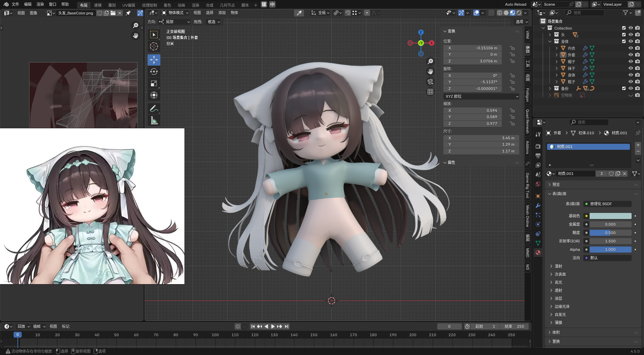This screenshot has height=355, width=644.
Task: Click the 选项 button in the viewport header
Action: tap(522, 22)
